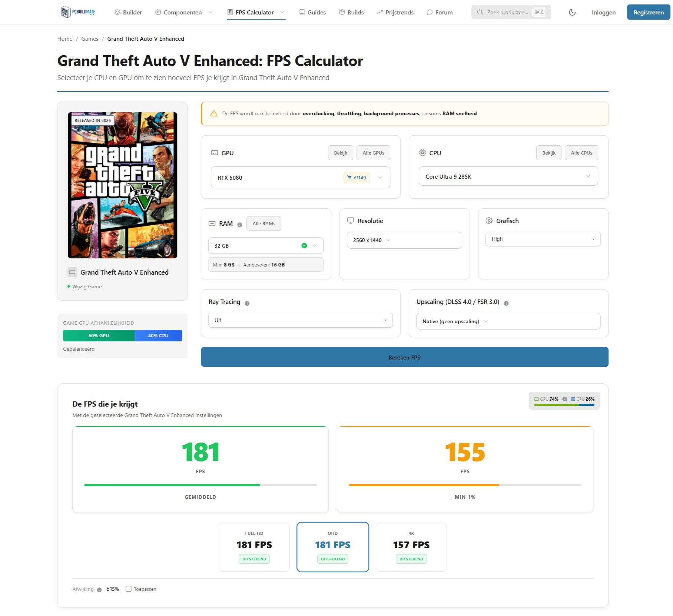Viewport: 673px width, 616px height.
Task: Select the dark mode moon icon
Action: coord(572,12)
